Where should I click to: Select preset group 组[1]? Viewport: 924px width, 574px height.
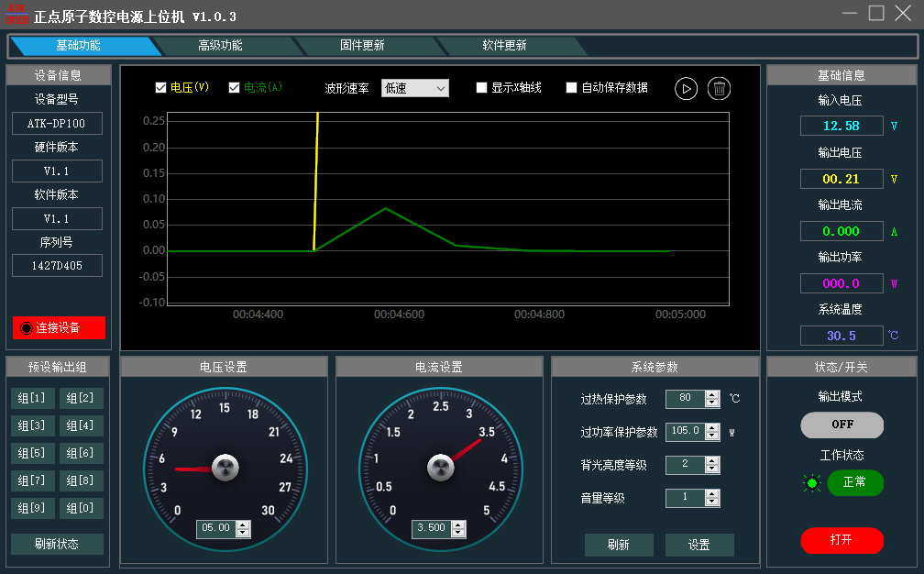point(32,398)
